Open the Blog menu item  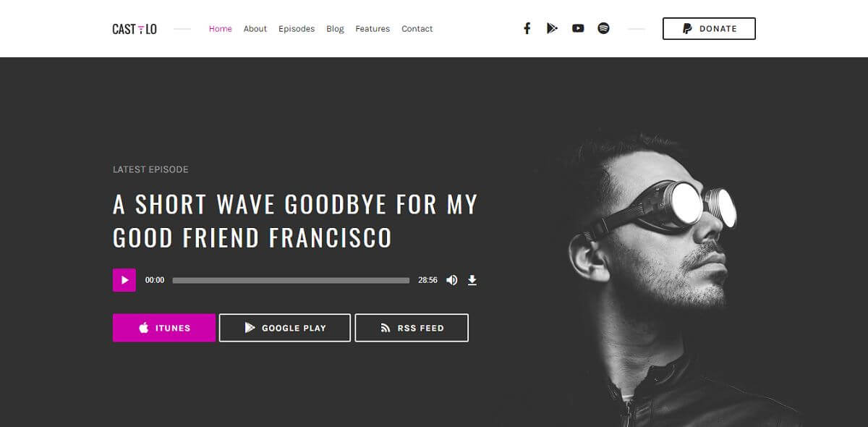click(336, 29)
